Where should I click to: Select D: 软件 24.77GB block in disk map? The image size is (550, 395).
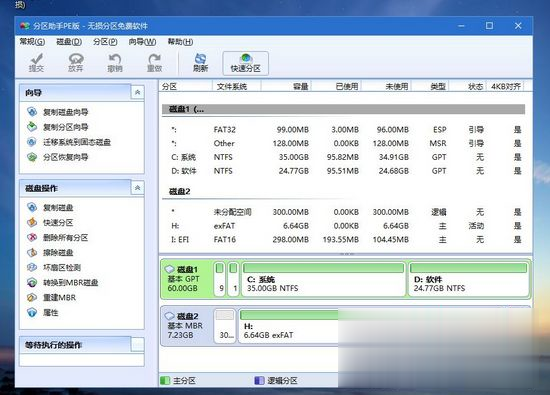pyautogui.click(x=469, y=279)
